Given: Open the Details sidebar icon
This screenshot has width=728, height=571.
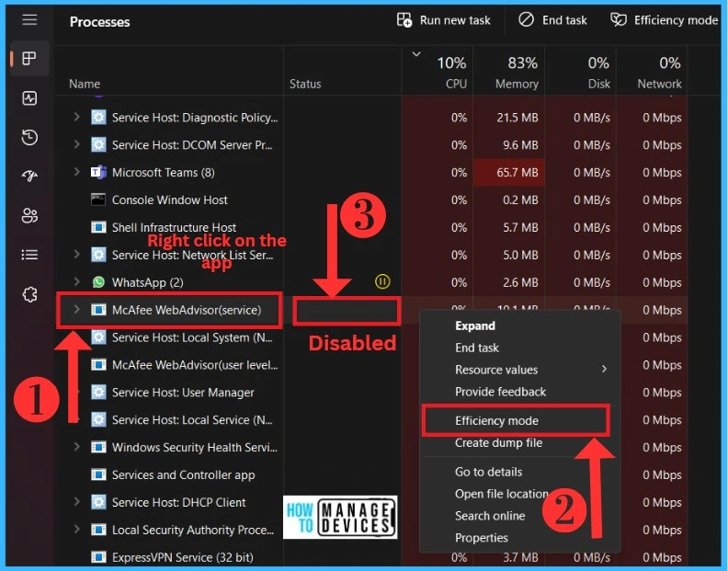Looking at the screenshot, I should pyautogui.click(x=29, y=255).
